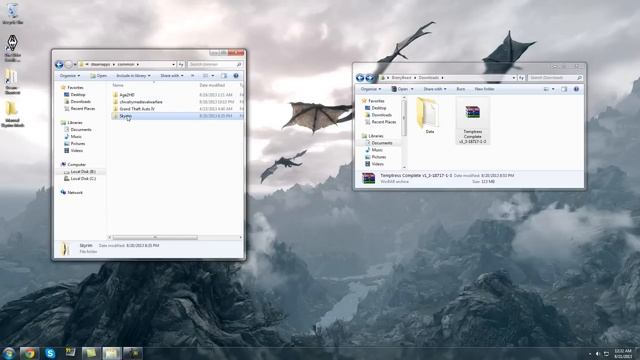
Task: Toggle preview pane in the common window
Action: click(224, 76)
